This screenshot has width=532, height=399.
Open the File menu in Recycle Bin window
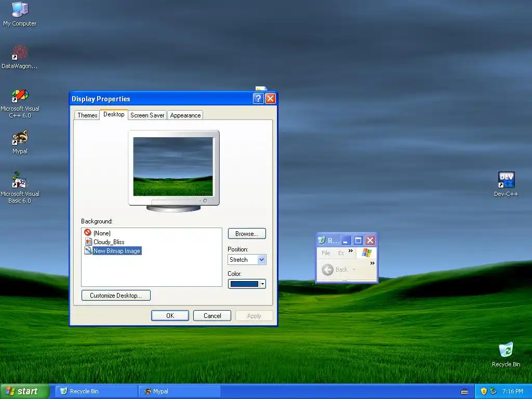[x=326, y=253]
